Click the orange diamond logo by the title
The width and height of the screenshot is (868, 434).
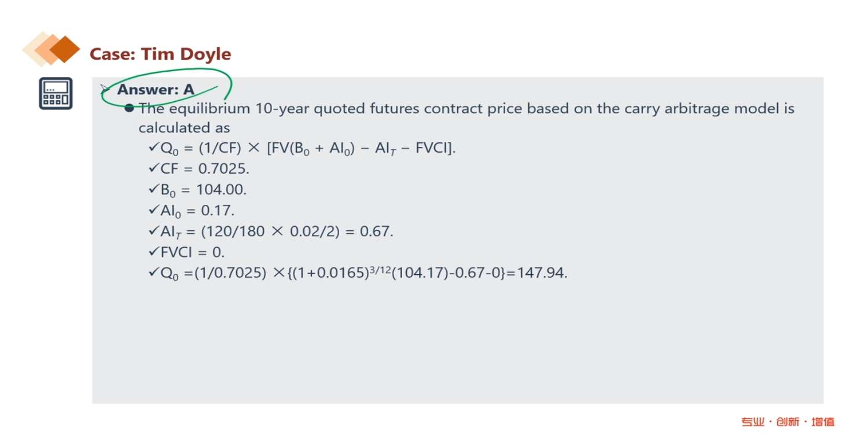click(x=52, y=49)
